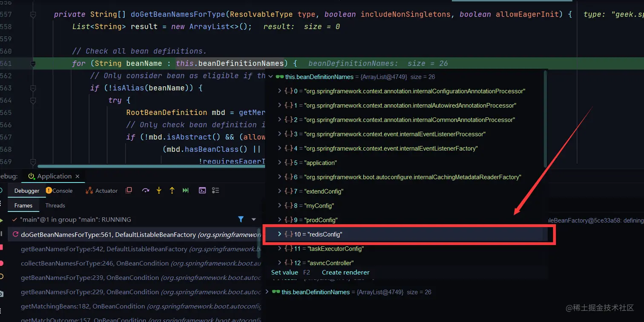Click element 1 internalAutowiredAnnotationProcessor text
Image resolution: width=644 pixels, height=322 pixels.
click(x=410, y=105)
